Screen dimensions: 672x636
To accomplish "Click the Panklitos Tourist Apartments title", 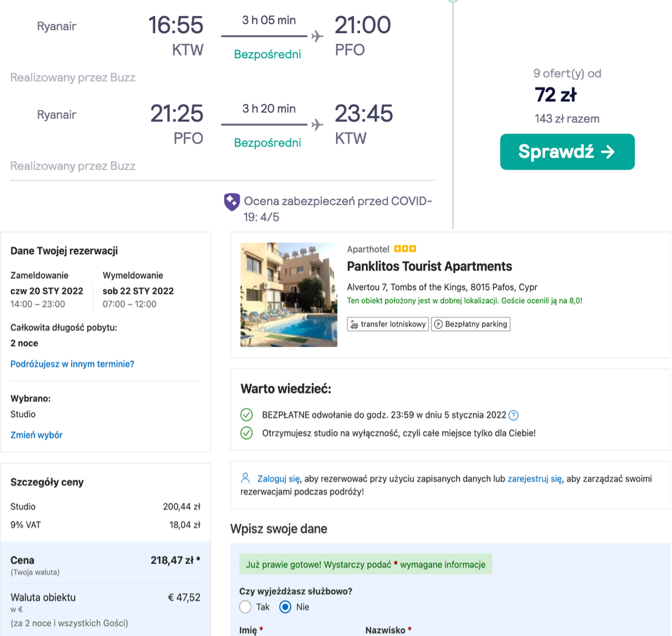I will (430, 266).
